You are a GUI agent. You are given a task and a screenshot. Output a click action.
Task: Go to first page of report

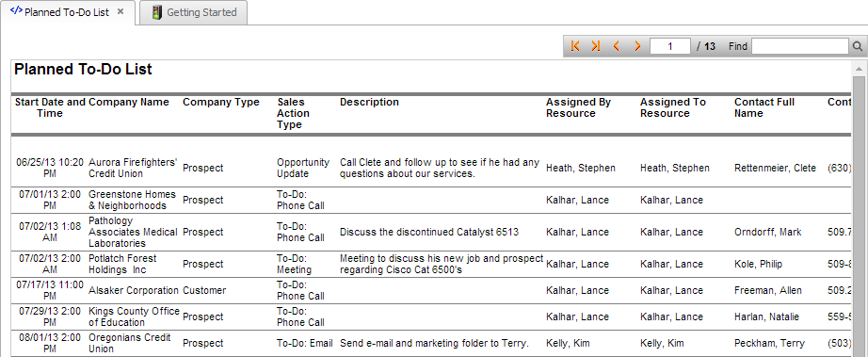tap(575, 46)
